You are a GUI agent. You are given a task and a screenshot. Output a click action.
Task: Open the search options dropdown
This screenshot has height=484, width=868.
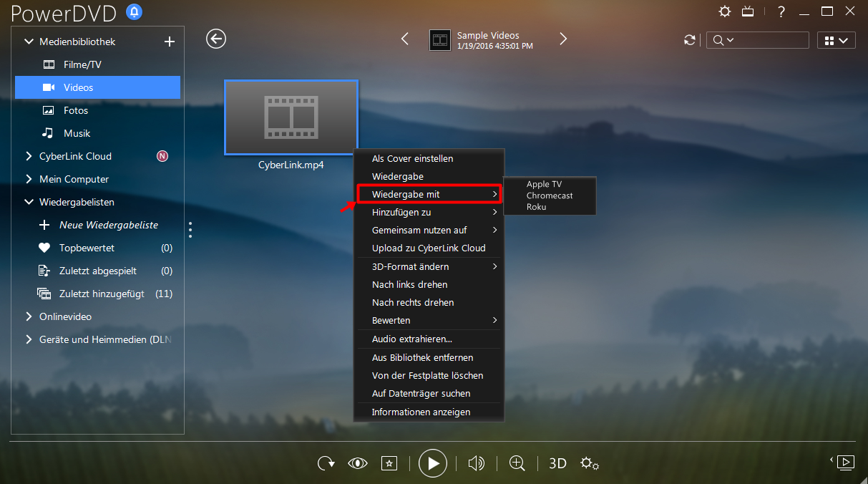click(723, 40)
